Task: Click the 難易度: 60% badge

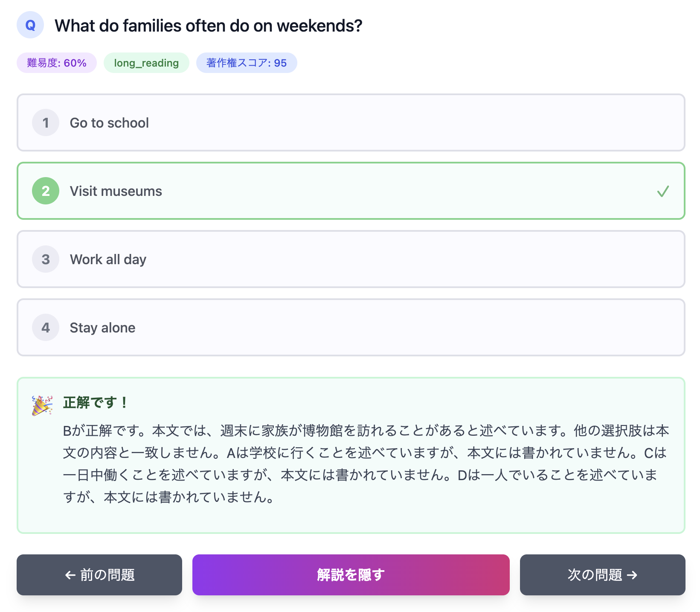Action: point(56,62)
